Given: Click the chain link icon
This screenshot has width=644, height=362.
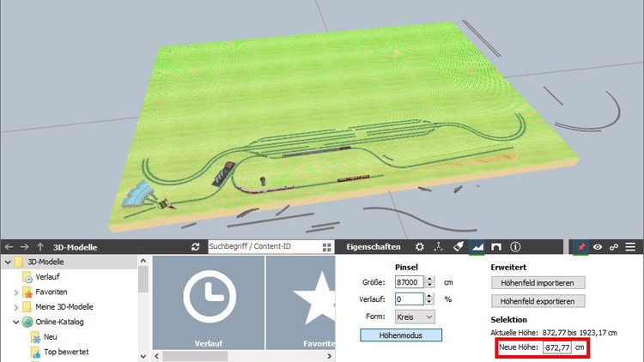Looking at the screenshot, I should pyautogui.click(x=614, y=247).
